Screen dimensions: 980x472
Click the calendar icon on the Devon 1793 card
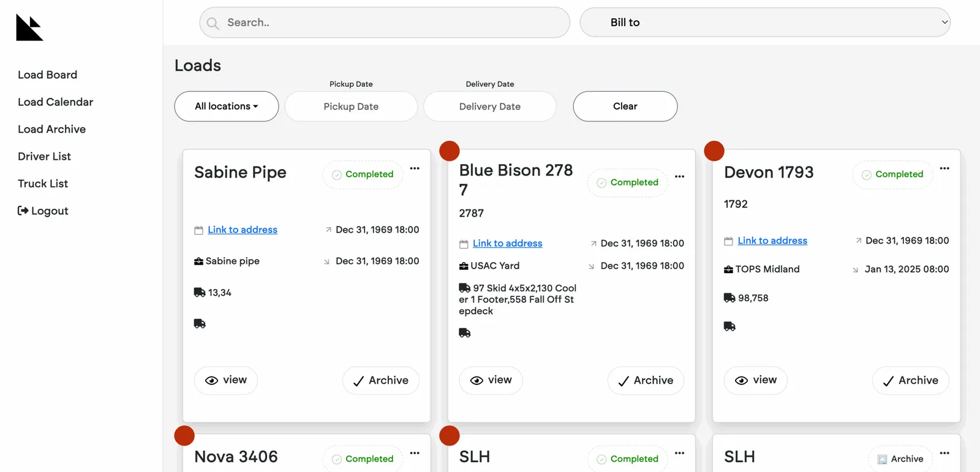point(728,241)
